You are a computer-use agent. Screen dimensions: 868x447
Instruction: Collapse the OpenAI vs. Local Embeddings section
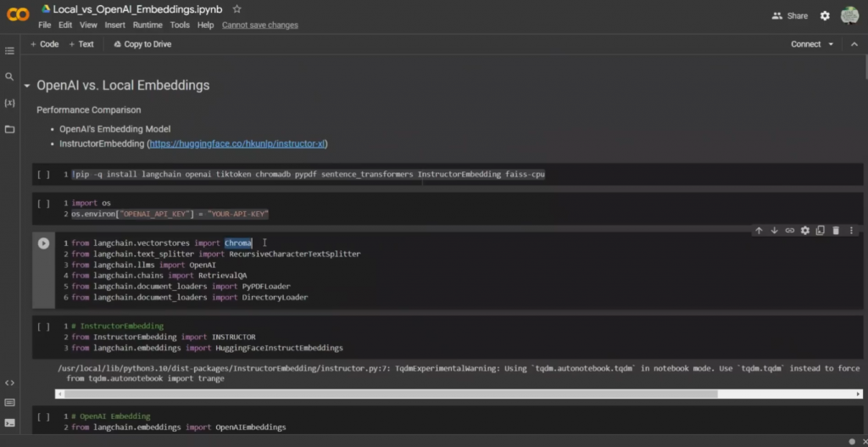click(26, 86)
